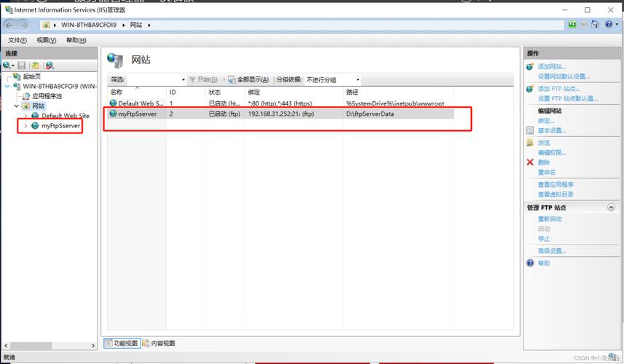The width and height of the screenshot is (624, 364).
Task: Click the Add Website (添加网站) globe icon
Action: (x=529, y=67)
